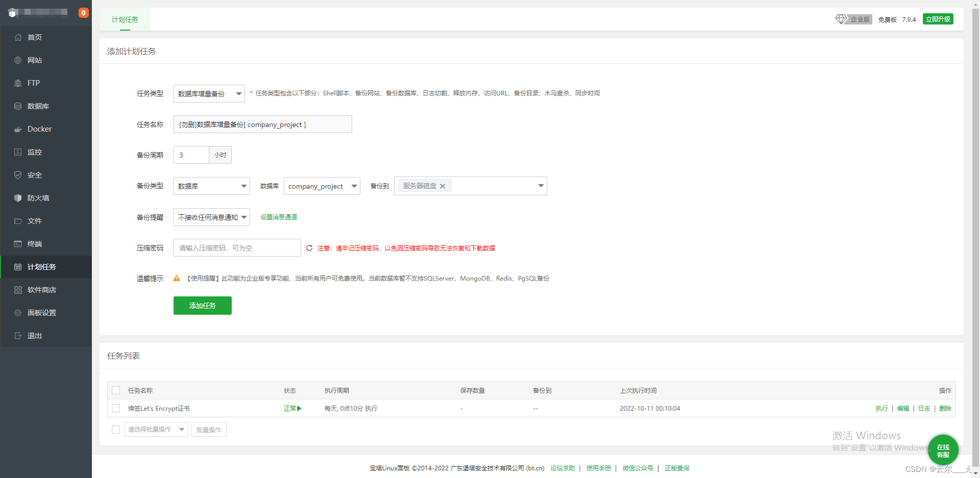Image resolution: width=980 pixels, height=478 pixels.
Task: Click the 每天, 0点10分 执行 schedule cell
Action: (351, 408)
